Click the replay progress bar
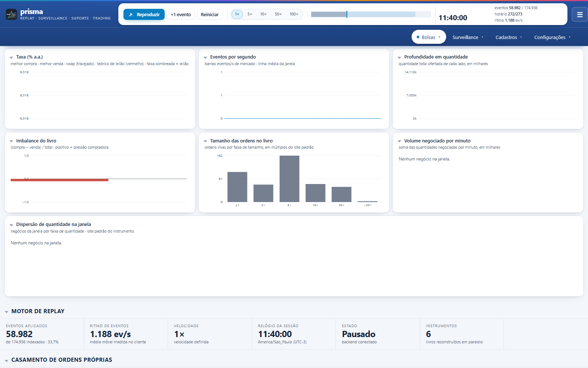 pos(371,14)
